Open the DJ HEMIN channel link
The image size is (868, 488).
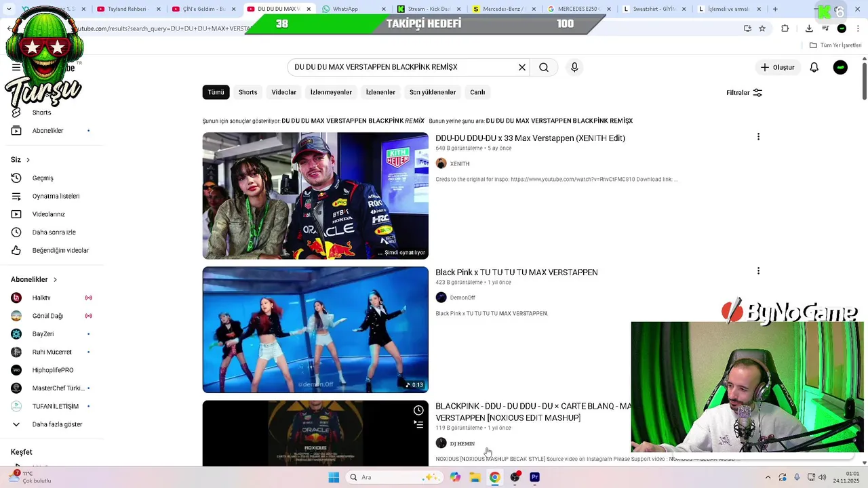pyautogui.click(x=462, y=443)
